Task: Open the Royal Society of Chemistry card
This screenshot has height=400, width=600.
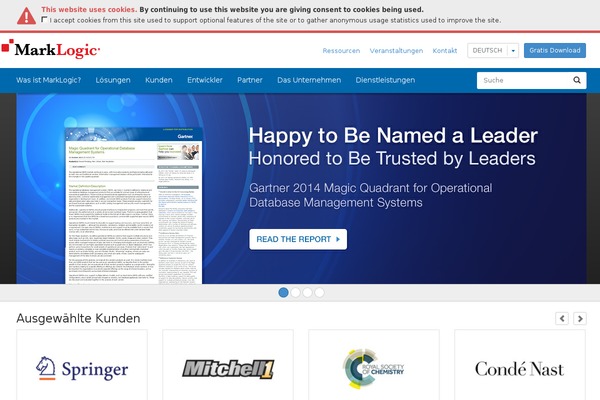Action: pos(374,365)
